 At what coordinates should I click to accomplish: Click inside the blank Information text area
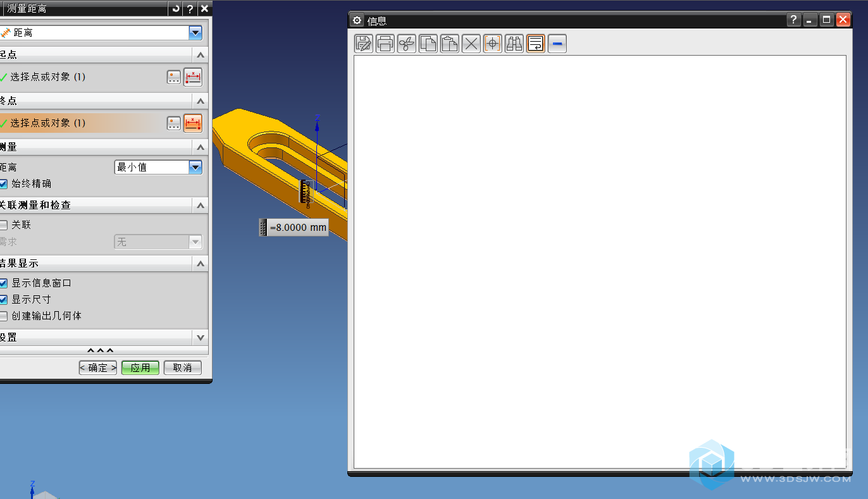click(600, 262)
